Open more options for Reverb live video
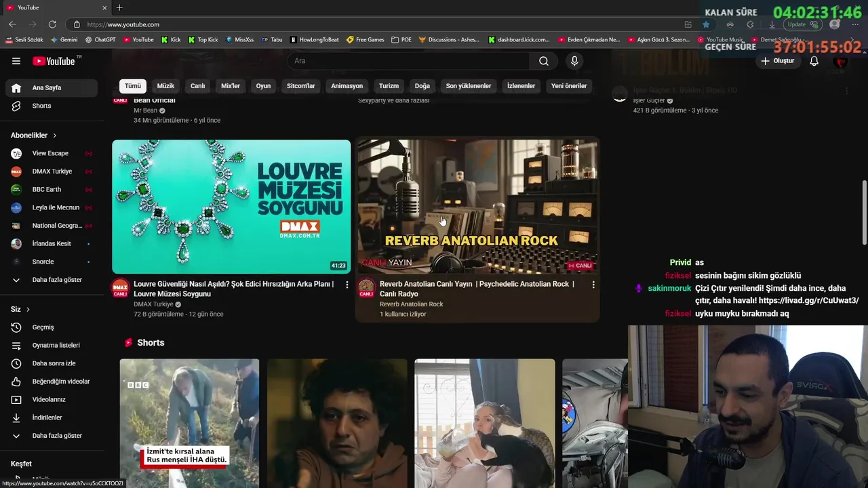Image resolution: width=868 pixels, height=488 pixels. (593, 285)
